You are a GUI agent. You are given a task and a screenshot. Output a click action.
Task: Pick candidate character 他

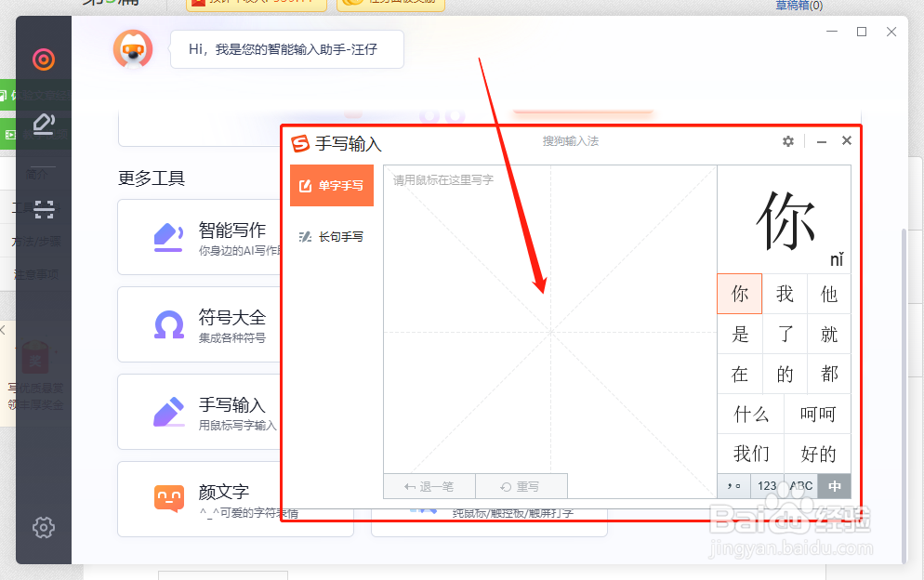coord(829,294)
